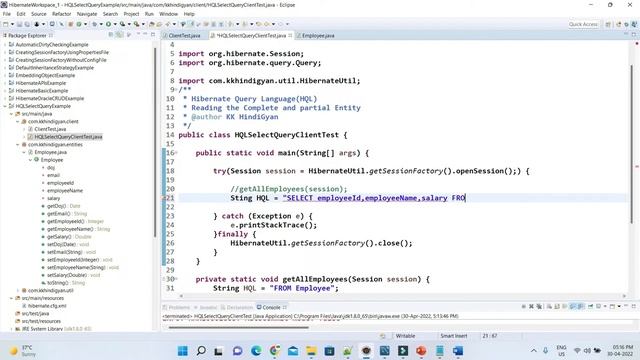Image resolution: width=640 pixels, height=360 pixels.
Task: Collapse the com.kkhindigyan.entities package
Action: [x=18, y=144]
